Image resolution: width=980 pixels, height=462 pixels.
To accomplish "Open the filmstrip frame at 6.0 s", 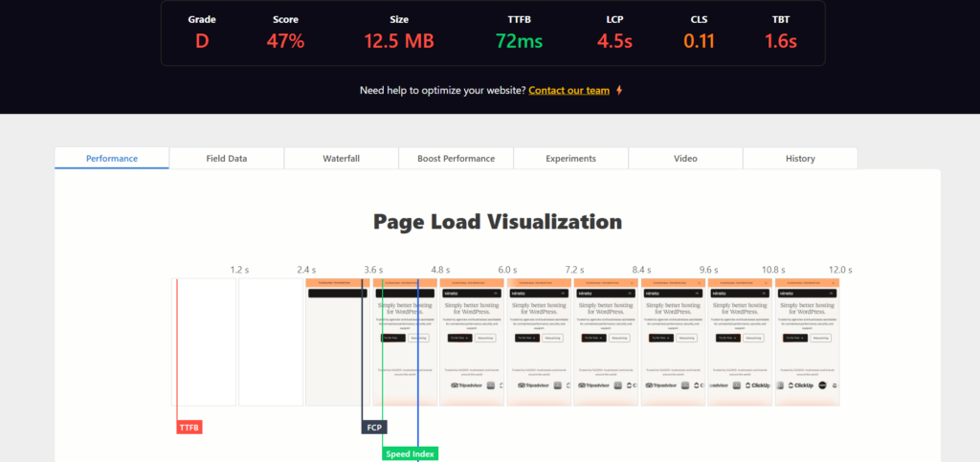I will 471,341.
